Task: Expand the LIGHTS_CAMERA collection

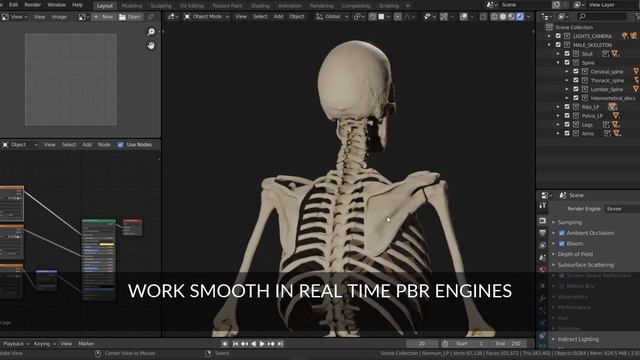Action: coord(549,36)
